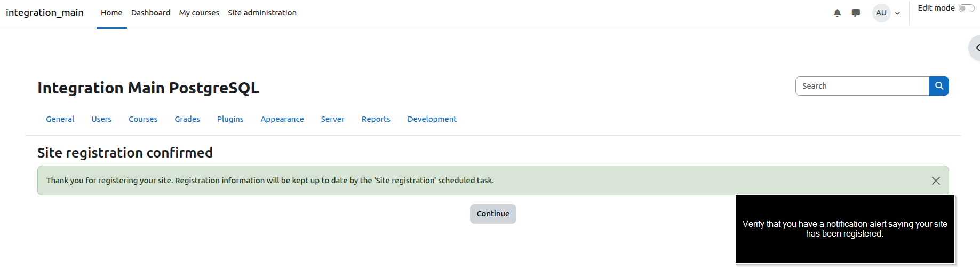Click the AU user avatar
The width and height of the screenshot is (980, 274).
click(x=881, y=13)
